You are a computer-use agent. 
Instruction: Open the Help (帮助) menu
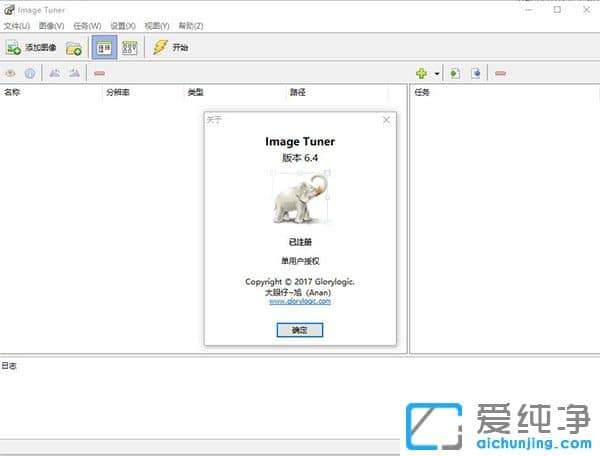(191, 26)
